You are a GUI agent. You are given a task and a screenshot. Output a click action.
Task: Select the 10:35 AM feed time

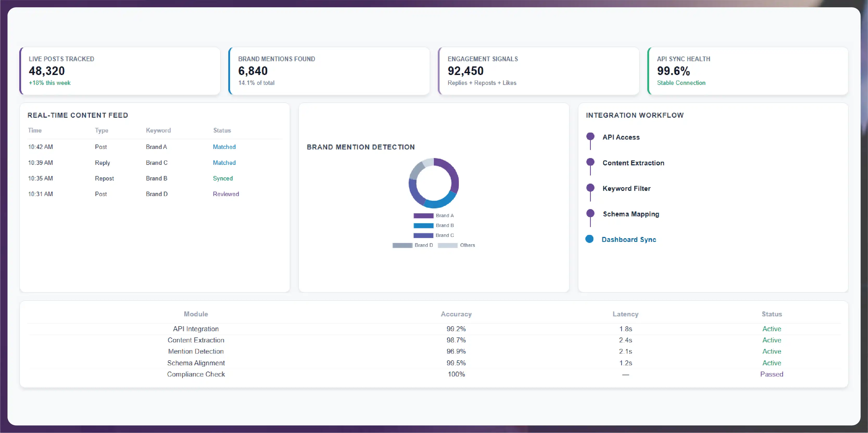coord(40,178)
